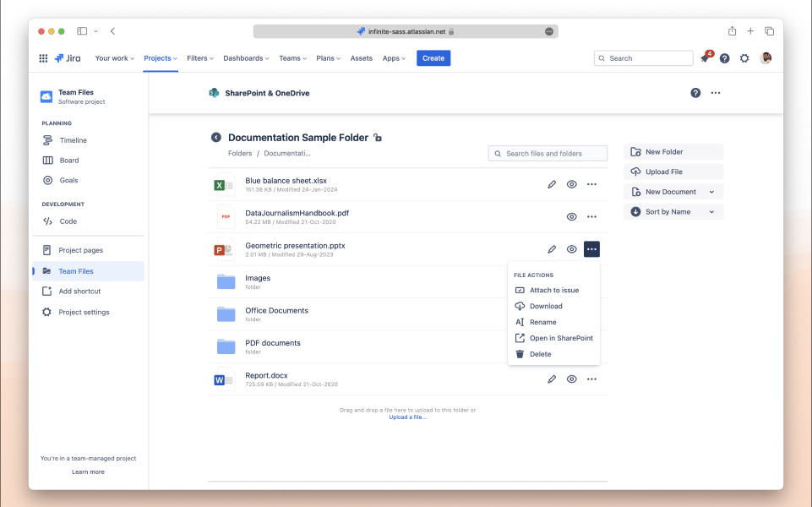
Task: Open the notifications bell
Action: [705, 58]
